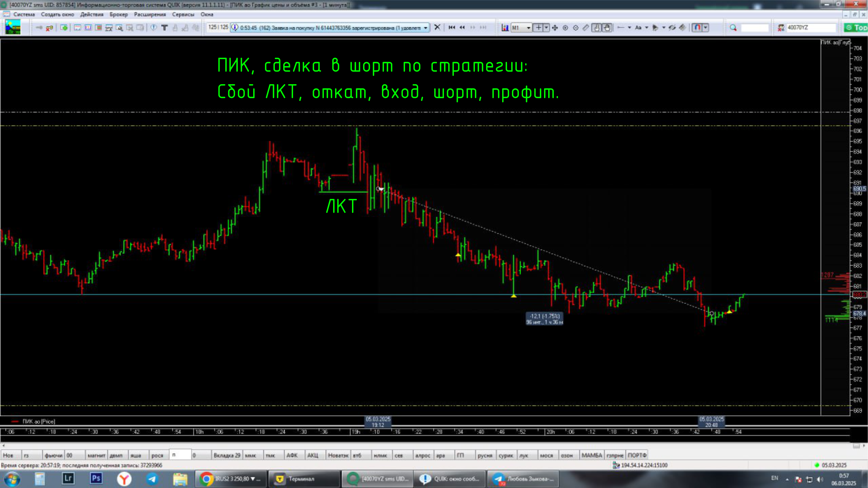Dismiss message with X button
The image size is (868, 488).
pyautogui.click(x=437, y=27)
